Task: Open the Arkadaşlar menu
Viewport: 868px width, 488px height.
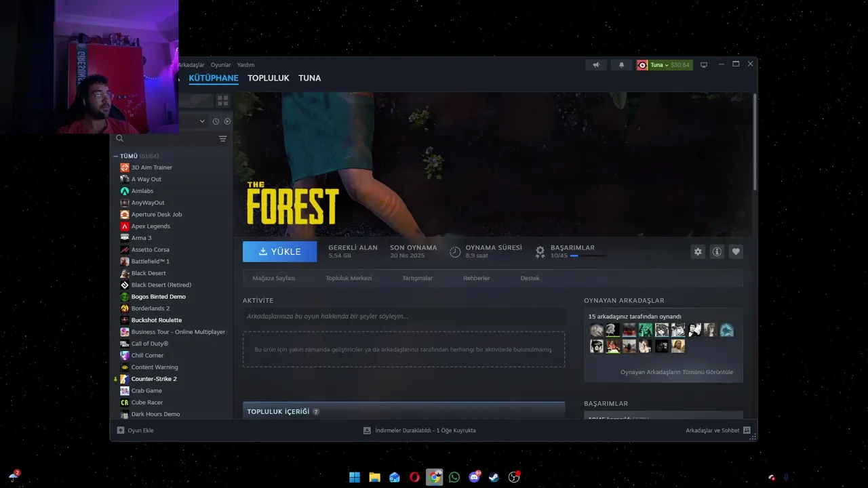Action: point(191,65)
